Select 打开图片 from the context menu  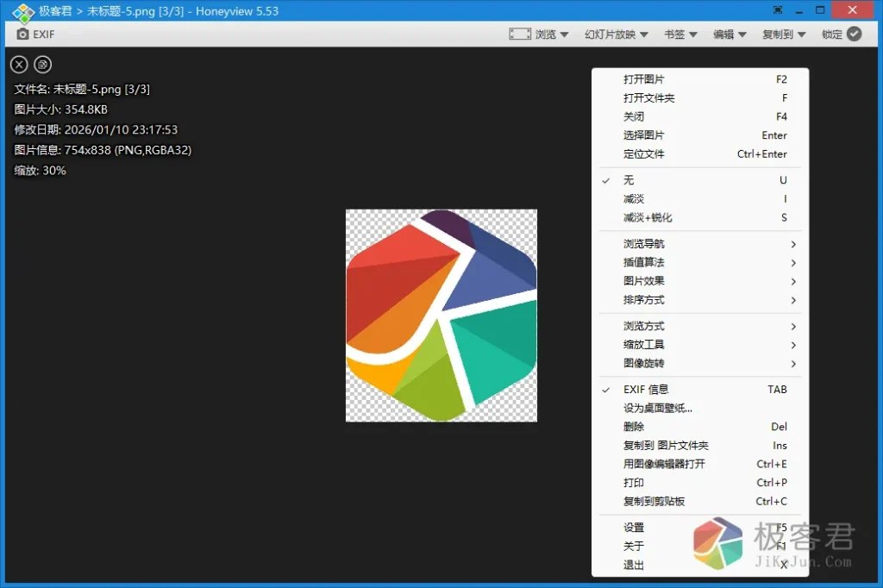642,78
